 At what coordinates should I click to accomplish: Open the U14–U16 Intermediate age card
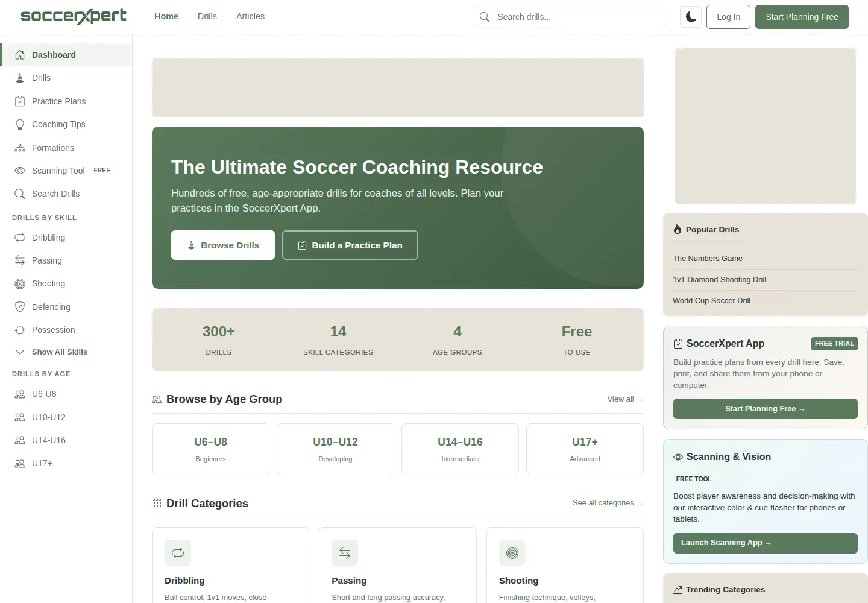(460, 449)
